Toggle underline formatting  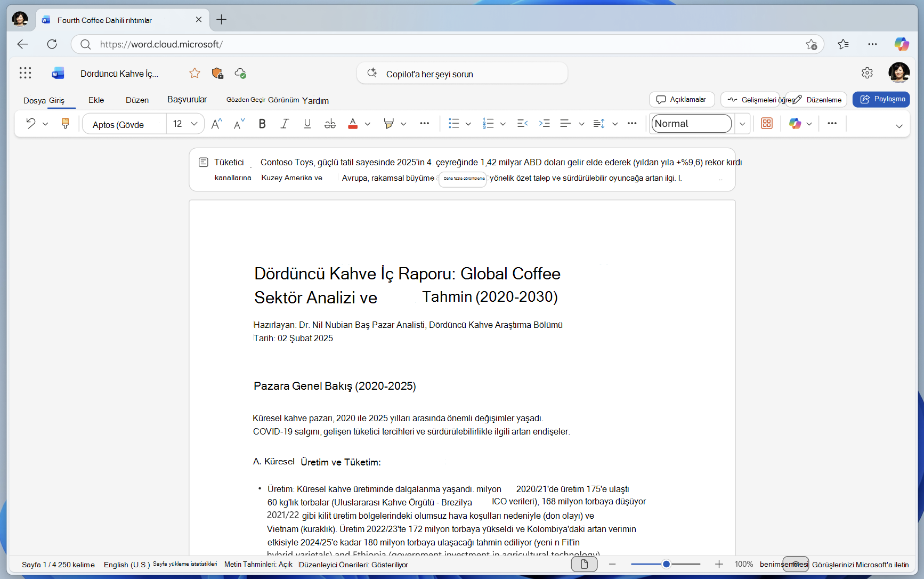click(x=307, y=124)
